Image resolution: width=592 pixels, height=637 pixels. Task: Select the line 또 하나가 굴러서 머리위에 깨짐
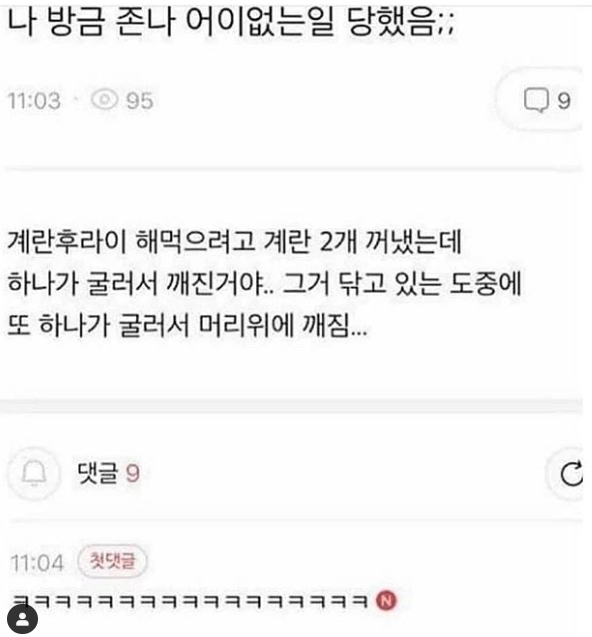(187, 325)
